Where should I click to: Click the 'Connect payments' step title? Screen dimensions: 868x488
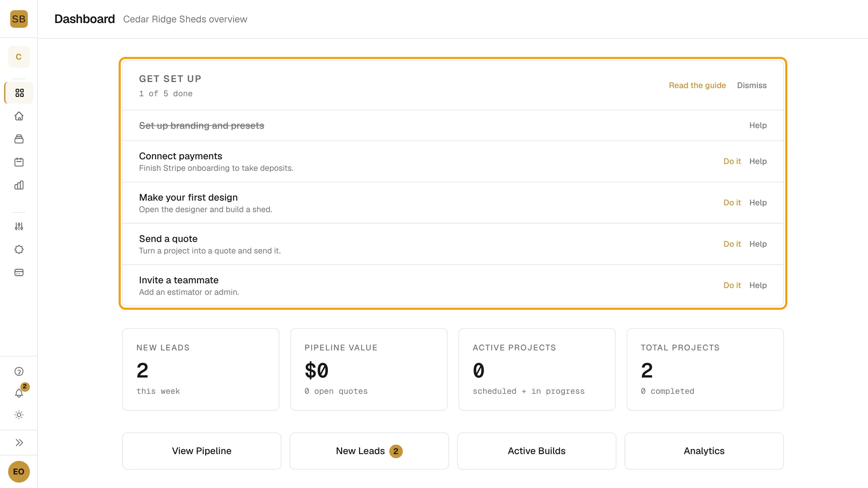[181, 156]
